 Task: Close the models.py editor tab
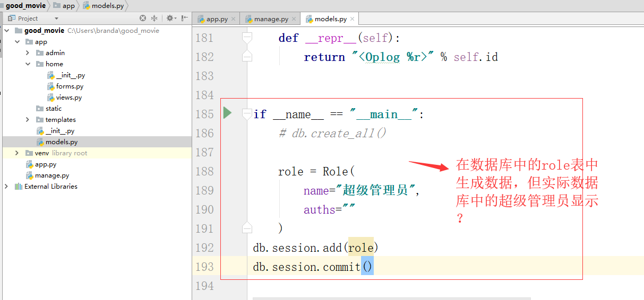[x=353, y=19]
